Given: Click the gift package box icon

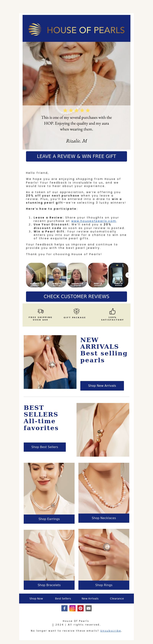Looking at the screenshot, I should 76,311.
